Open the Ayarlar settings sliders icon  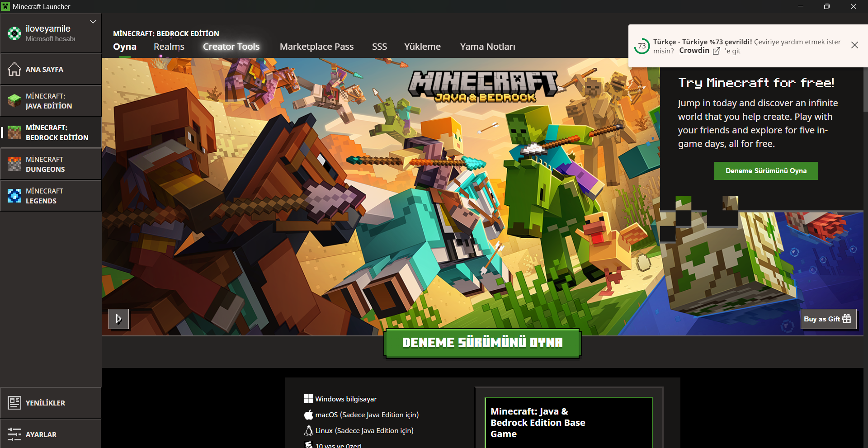[14, 434]
